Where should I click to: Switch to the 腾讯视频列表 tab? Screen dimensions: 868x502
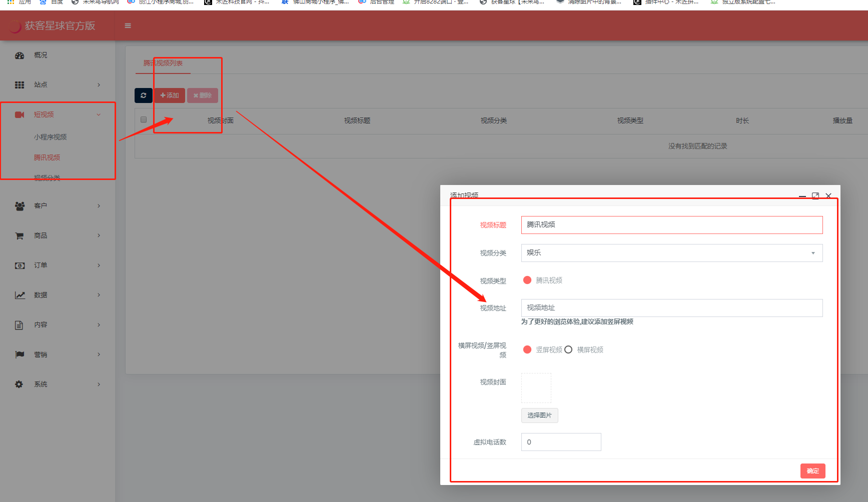coord(163,63)
